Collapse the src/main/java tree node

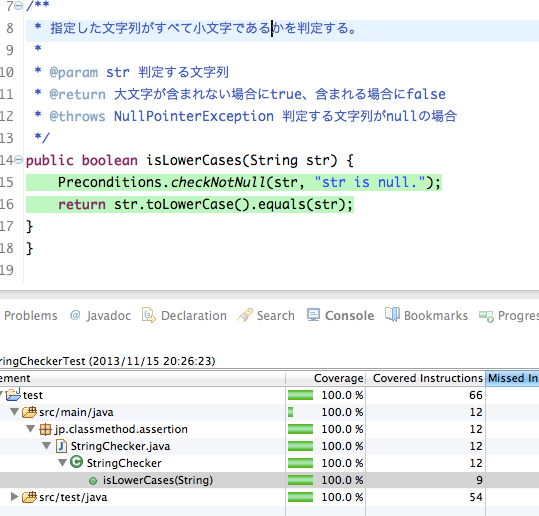pos(14,411)
